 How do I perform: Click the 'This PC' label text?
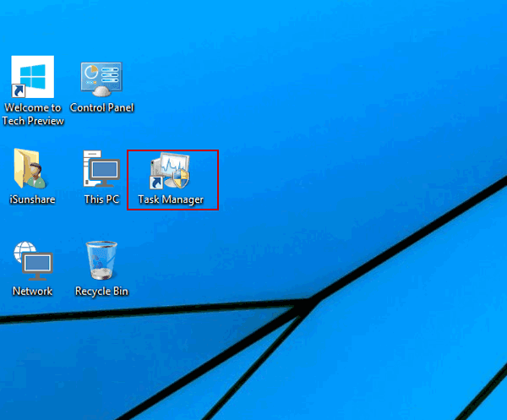coord(102,199)
